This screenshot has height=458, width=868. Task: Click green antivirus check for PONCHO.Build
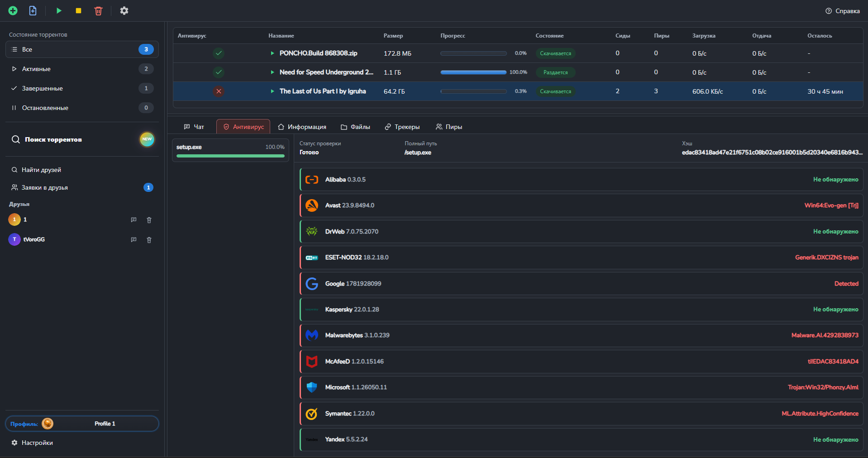point(219,53)
